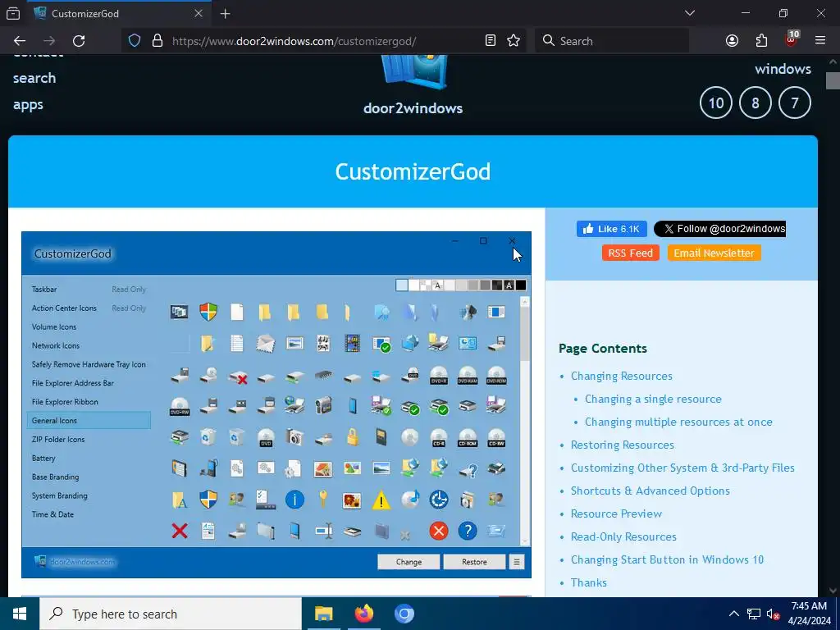The width and height of the screenshot is (840, 630).
Task: Reload the current page
Action: (x=79, y=41)
